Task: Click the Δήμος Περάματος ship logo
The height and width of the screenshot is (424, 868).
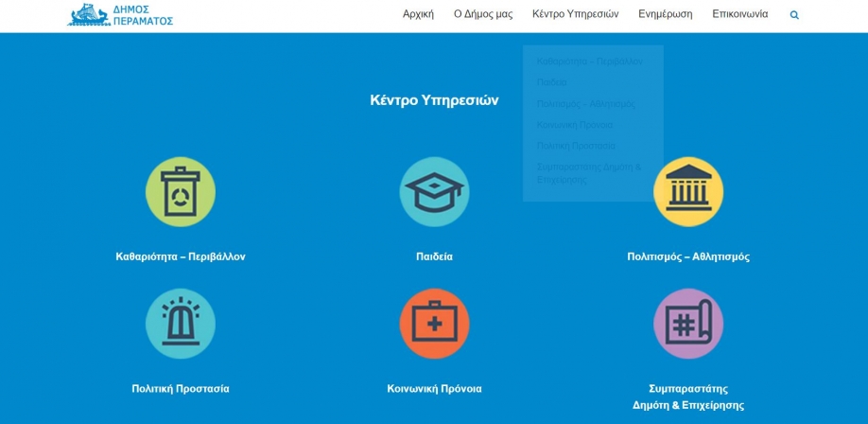Action: (120, 15)
